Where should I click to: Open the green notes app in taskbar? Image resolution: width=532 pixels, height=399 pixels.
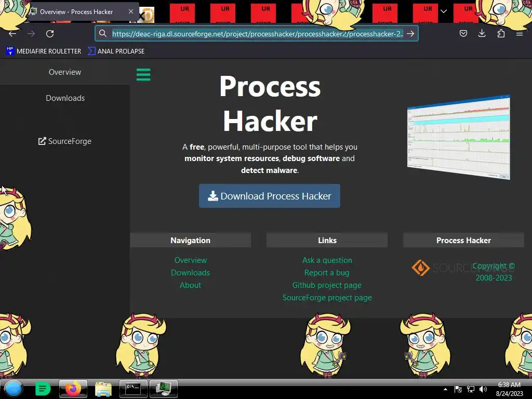tap(43, 389)
